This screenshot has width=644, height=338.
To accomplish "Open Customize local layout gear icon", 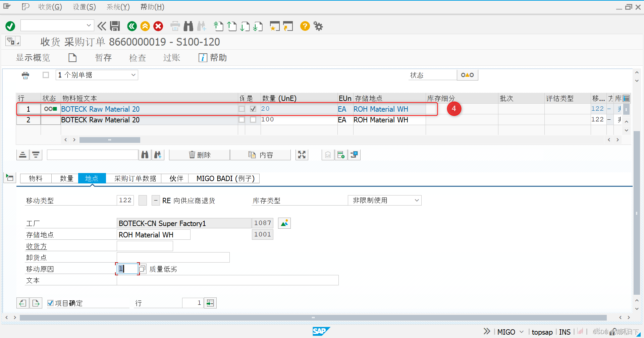I will [x=318, y=26].
